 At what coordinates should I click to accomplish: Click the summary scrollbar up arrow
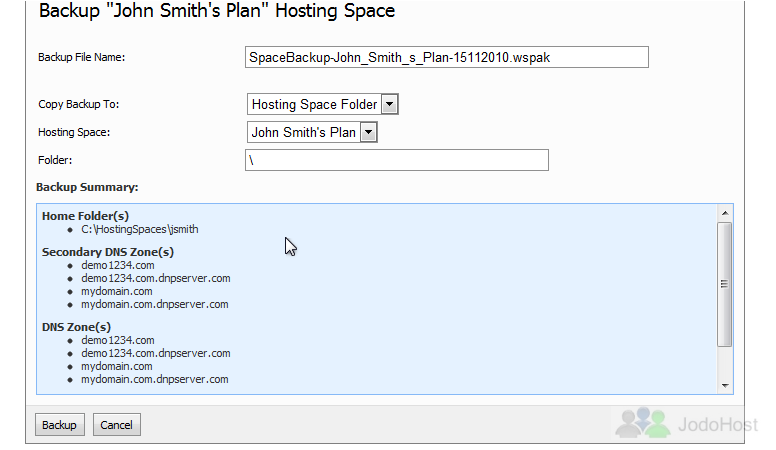click(725, 213)
